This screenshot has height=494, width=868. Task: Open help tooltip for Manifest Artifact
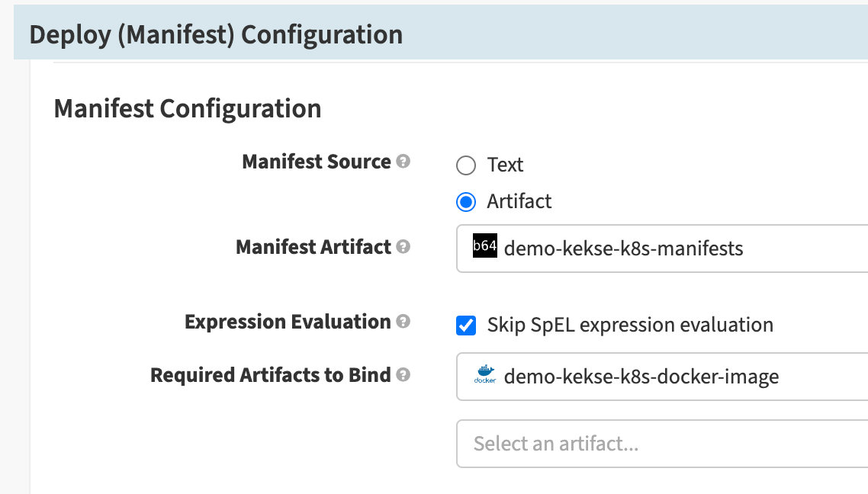point(404,247)
